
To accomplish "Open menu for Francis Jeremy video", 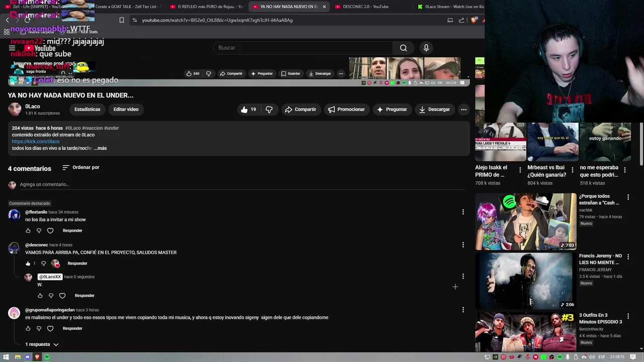I will point(628,256).
